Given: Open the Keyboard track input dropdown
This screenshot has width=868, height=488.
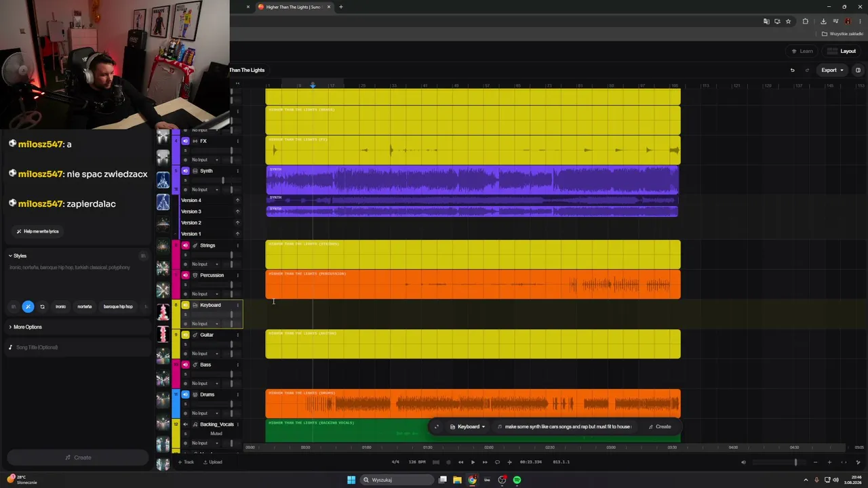Looking at the screenshot, I should [x=205, y=324].
